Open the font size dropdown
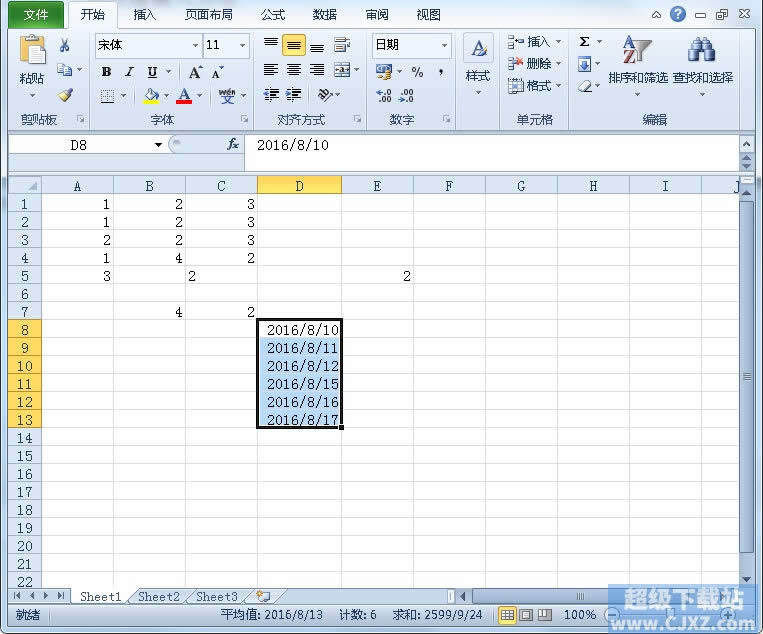This screenshot has height=634, width=763. tap(242, 45)
